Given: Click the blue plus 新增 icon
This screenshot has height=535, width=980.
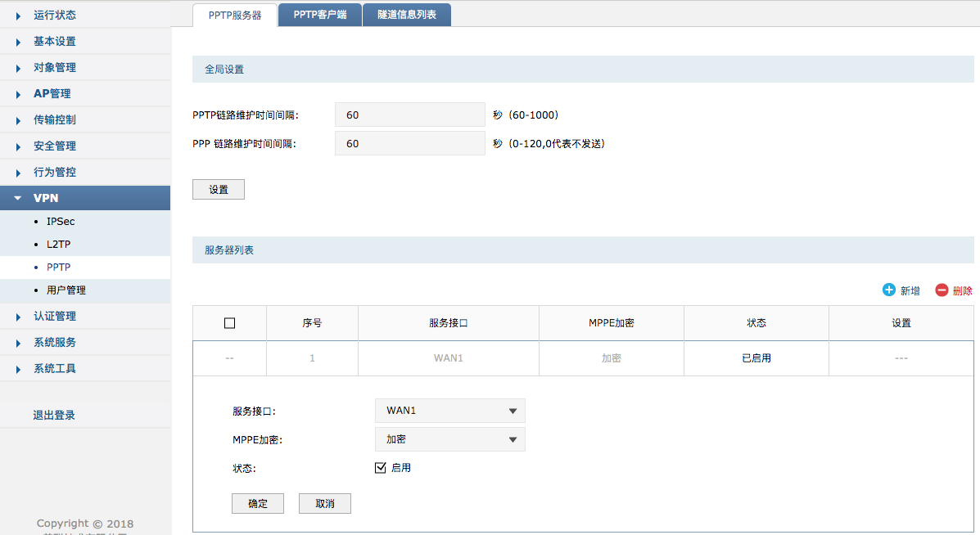Looking at the screenshot, I should pyautogui.click(x=889, y=290).
